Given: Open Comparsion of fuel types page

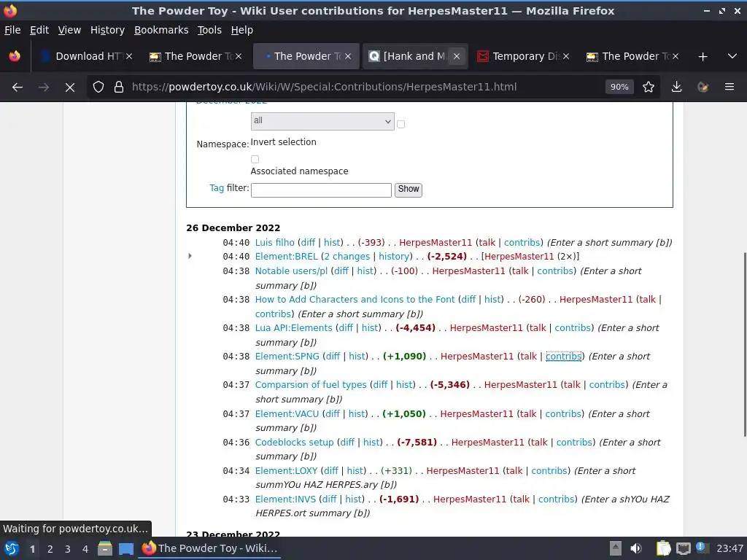Looking at the screenshot, I should pos(311,385).
